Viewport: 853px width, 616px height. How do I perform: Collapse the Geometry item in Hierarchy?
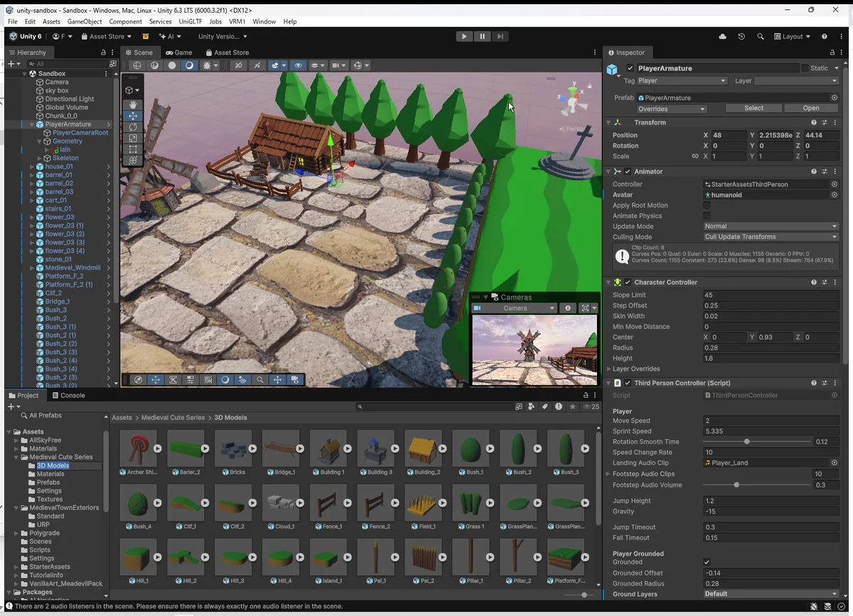click(41, 141)
